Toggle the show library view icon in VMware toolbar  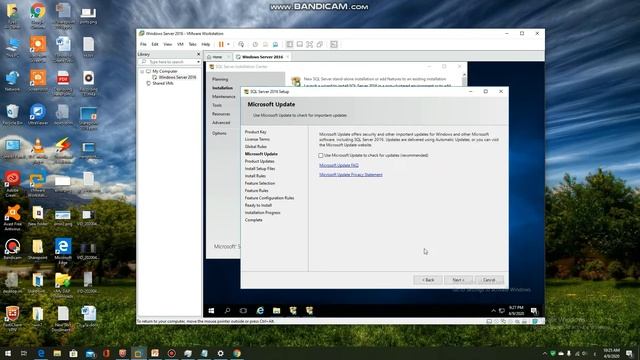click(289, 44)
